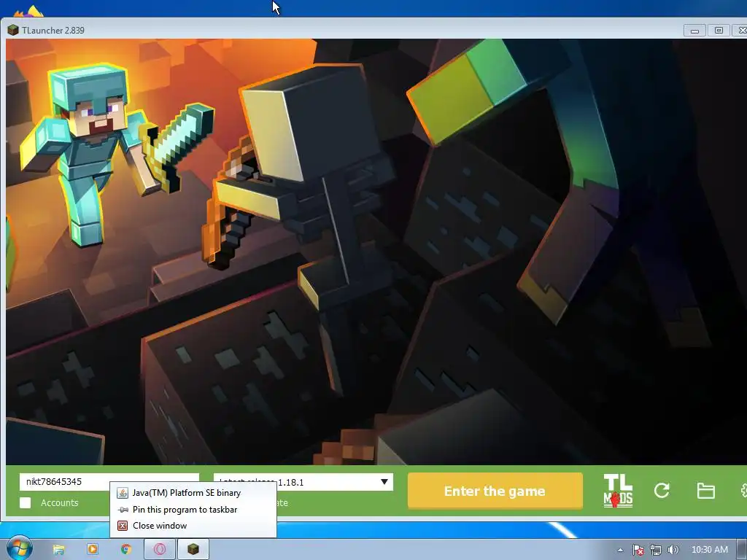Choose Pin this program to taskbar
747x560 pixels.
pos(193,510)
